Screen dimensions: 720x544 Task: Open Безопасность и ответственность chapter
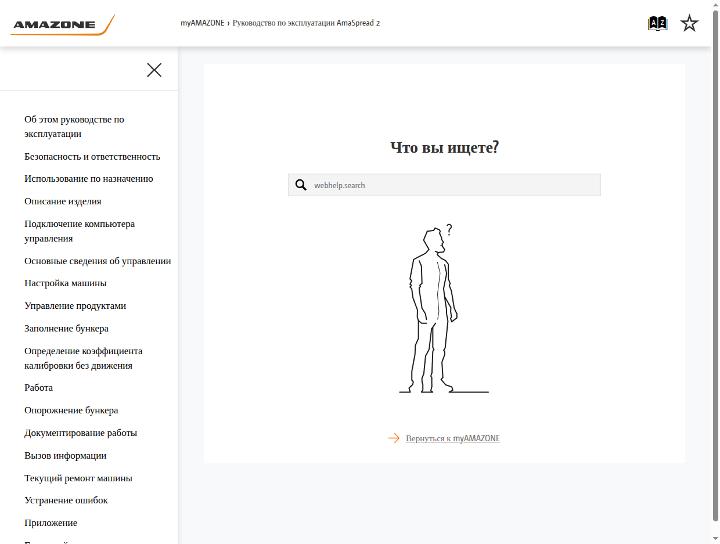(92, 157)
